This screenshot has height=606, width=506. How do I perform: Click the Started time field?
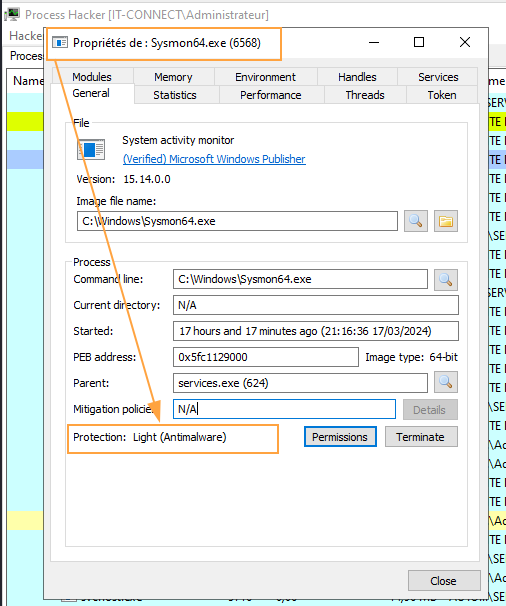tap(316, 331)
